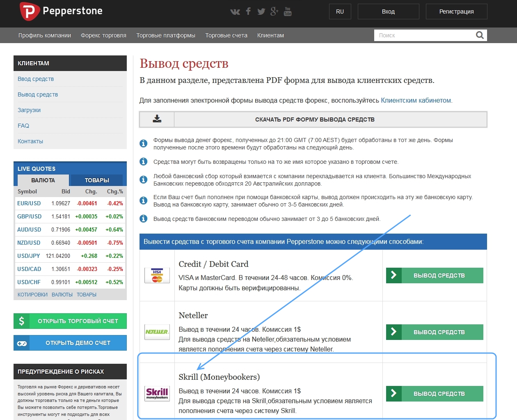The height and width of the screenshot is (420, 517).
Task: Open the Facebook social icon
Action: (248, 11)
